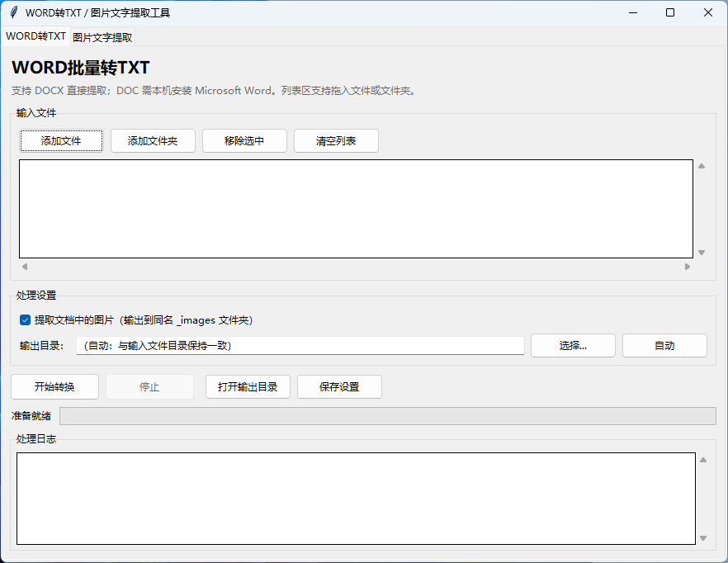Click the 添加文件夹 button
728x563 pixels.
153,140
